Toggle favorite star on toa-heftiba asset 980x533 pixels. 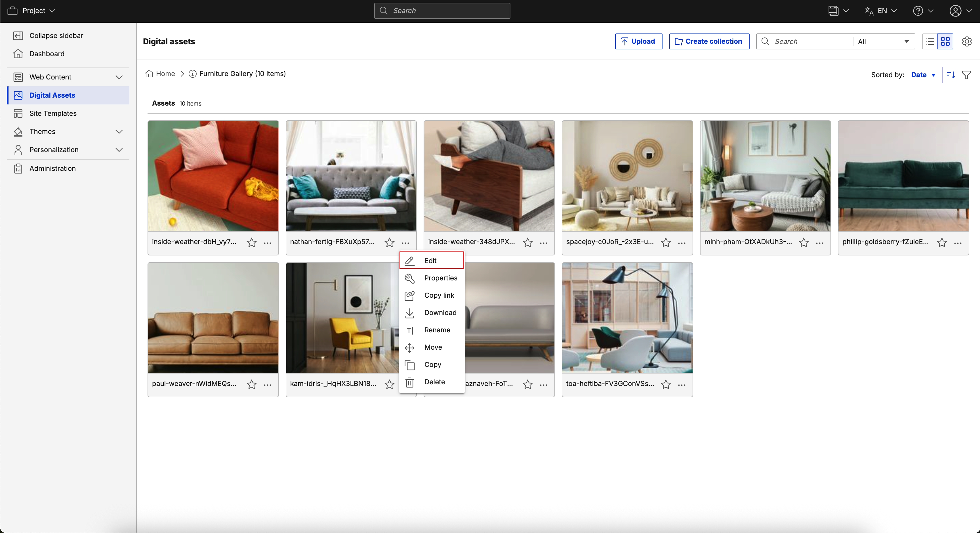(x=665, y=385)
